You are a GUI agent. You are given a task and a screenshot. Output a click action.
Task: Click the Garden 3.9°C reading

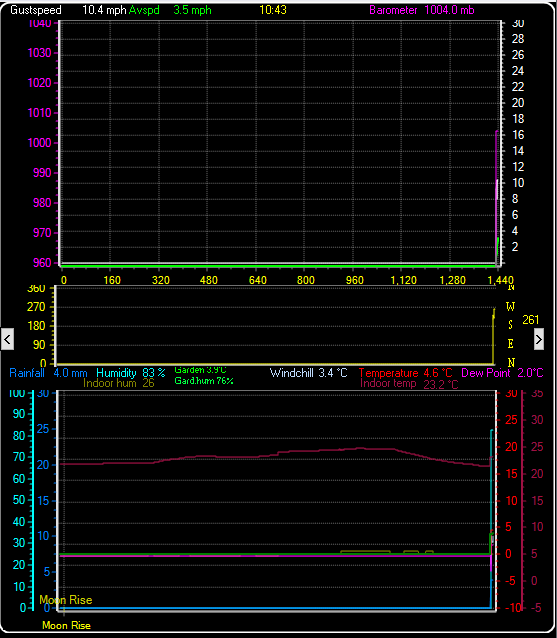click(201, 370)
